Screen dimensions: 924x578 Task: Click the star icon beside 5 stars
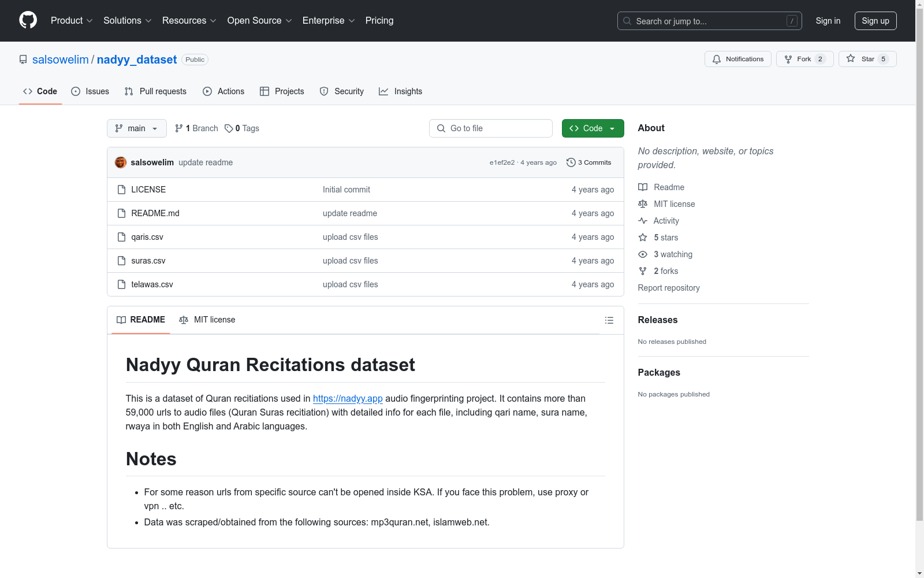(643, 238)
